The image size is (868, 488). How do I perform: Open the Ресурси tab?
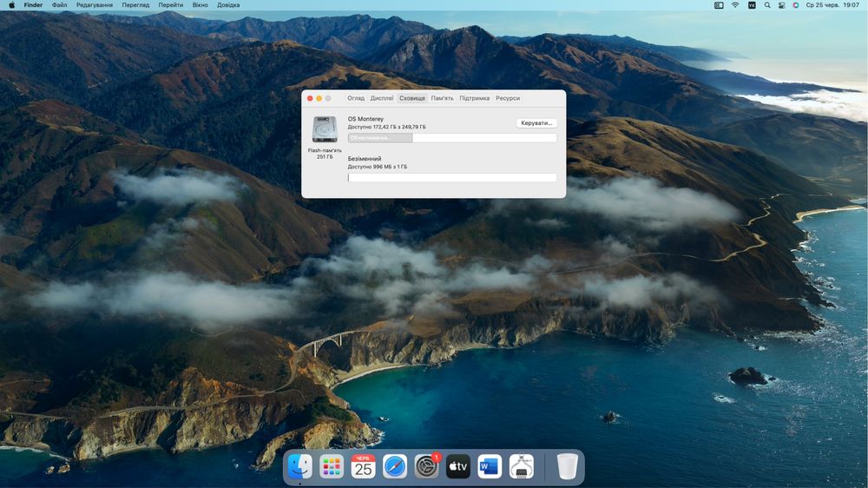click(x=508, y=98)
